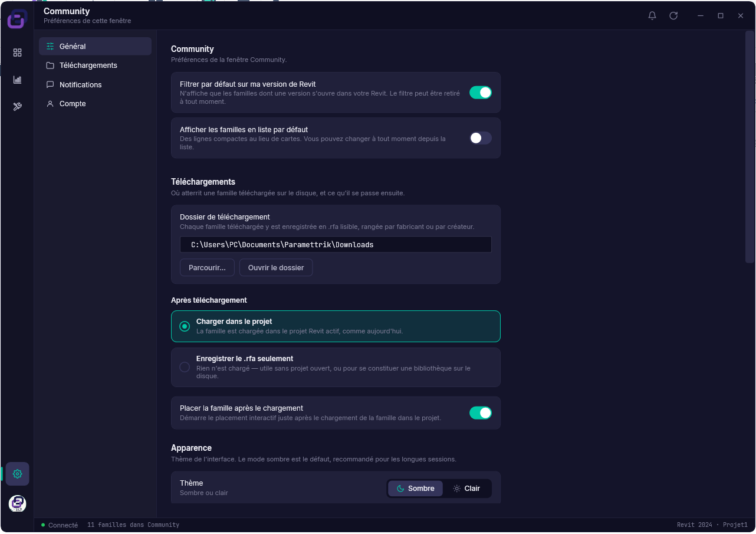Viewport: 756px width, 534px height.
Task: Open the user avatar at bottom left
Action: point(17,503)
